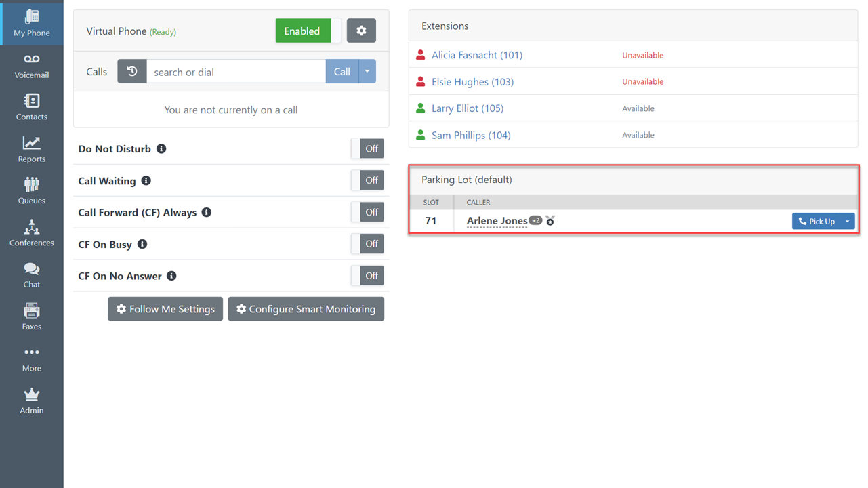Expand the Call button dropdown arrow
Screen dimensions: 868x488
tap(367, 72)
